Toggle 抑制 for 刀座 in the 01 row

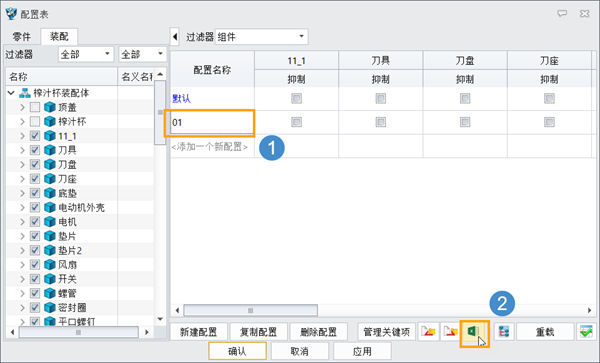coord(549,122)
